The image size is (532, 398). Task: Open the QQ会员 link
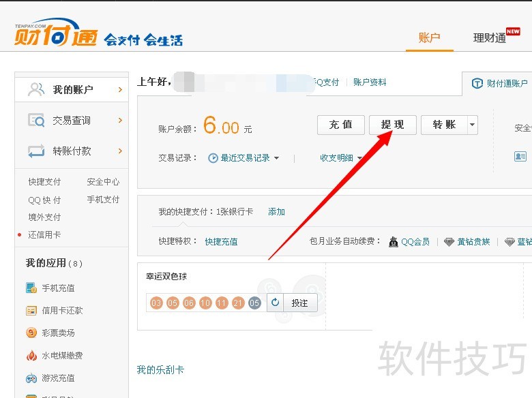pos(415,242)
